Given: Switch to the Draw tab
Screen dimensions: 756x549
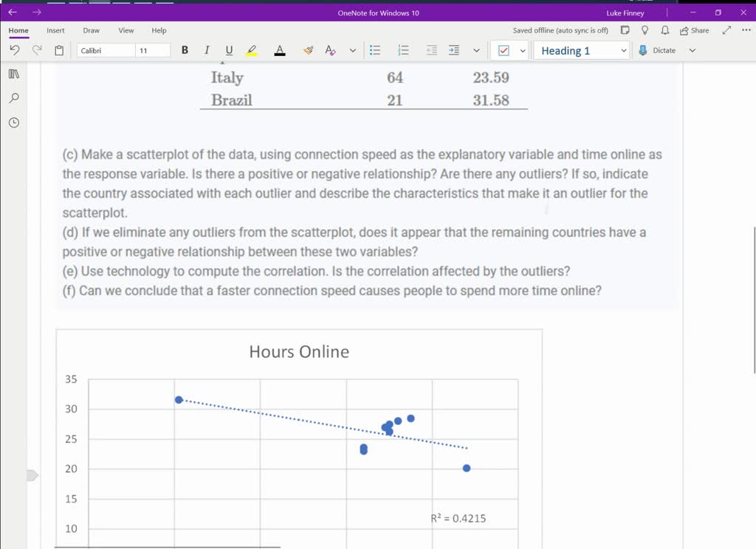Looking at the screenshot, I should coord(91,30).
